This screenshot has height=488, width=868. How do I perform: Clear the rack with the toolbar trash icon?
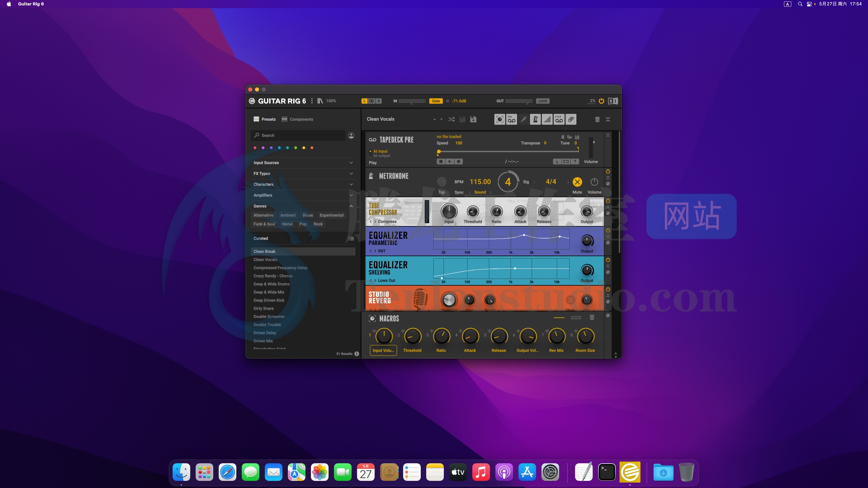coord(597,119)
